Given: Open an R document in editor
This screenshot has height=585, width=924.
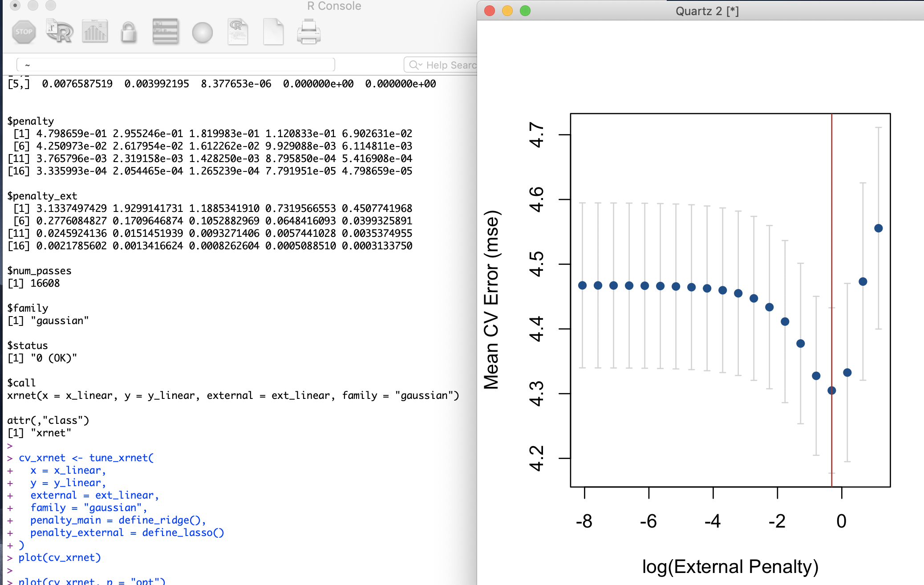Looking at the screenshot, I should (x=238, y=32).
